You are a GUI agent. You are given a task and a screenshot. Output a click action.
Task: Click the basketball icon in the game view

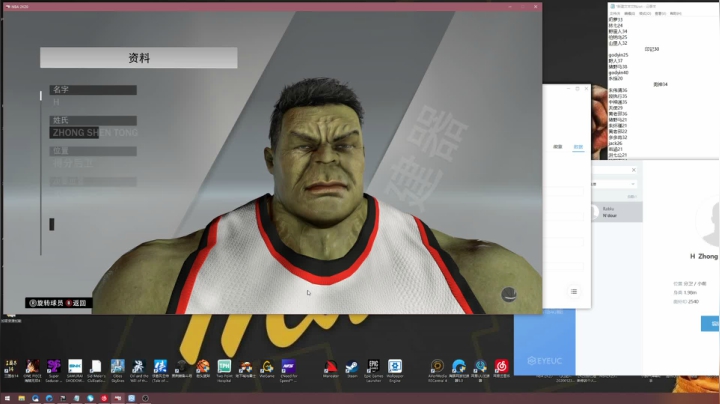coord(509,294)
